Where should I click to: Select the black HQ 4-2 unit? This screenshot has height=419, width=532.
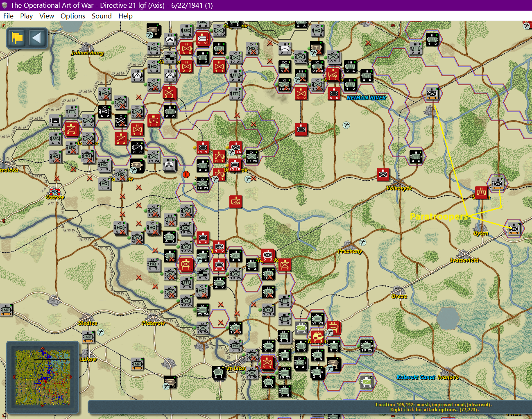coord(104,112)
